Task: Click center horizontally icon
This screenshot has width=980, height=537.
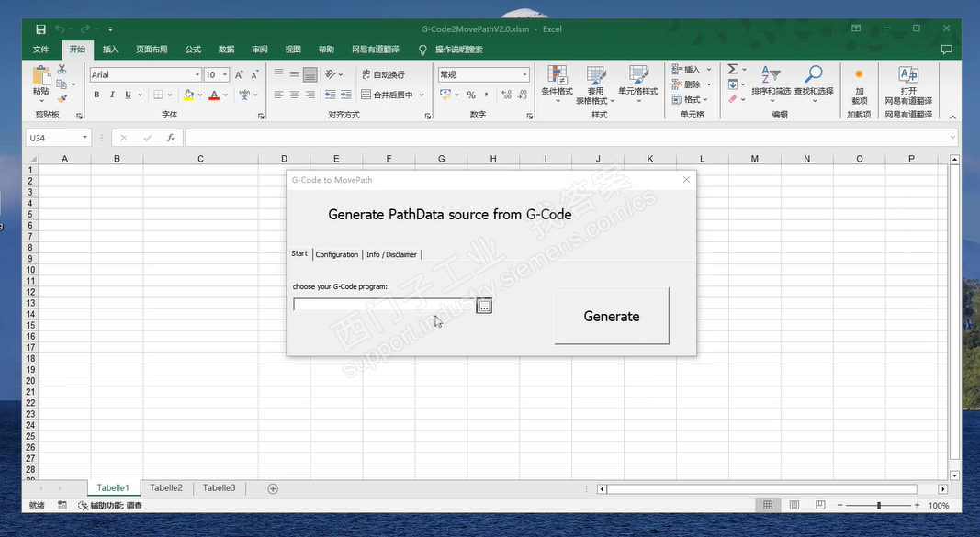Action: (295, 95)
